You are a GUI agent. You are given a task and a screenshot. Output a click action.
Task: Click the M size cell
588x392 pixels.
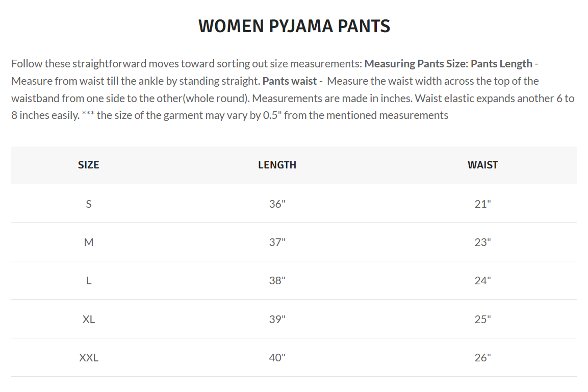[89, 242]
